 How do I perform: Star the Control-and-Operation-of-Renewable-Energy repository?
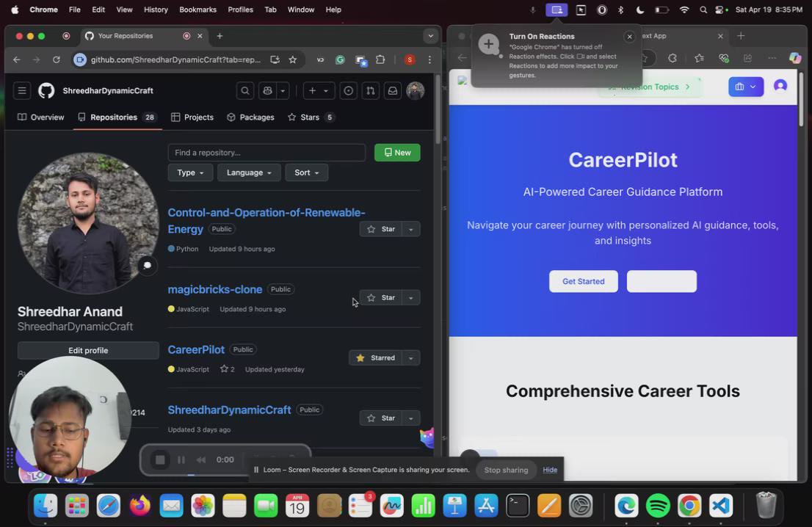pos(380,229)
